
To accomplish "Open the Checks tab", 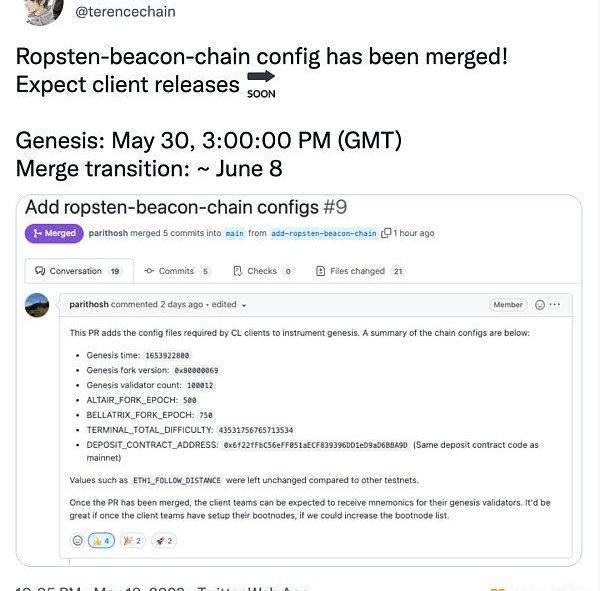I will [263, 271].
